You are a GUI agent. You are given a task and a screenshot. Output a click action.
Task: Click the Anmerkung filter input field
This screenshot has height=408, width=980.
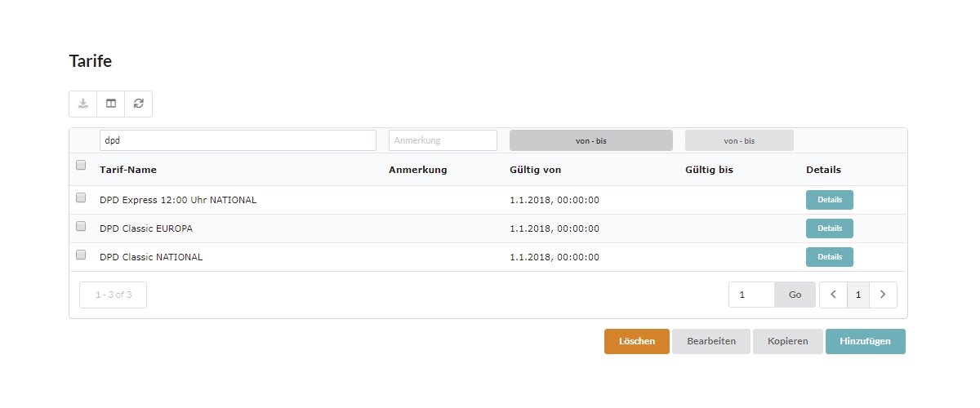click(443, 140)
